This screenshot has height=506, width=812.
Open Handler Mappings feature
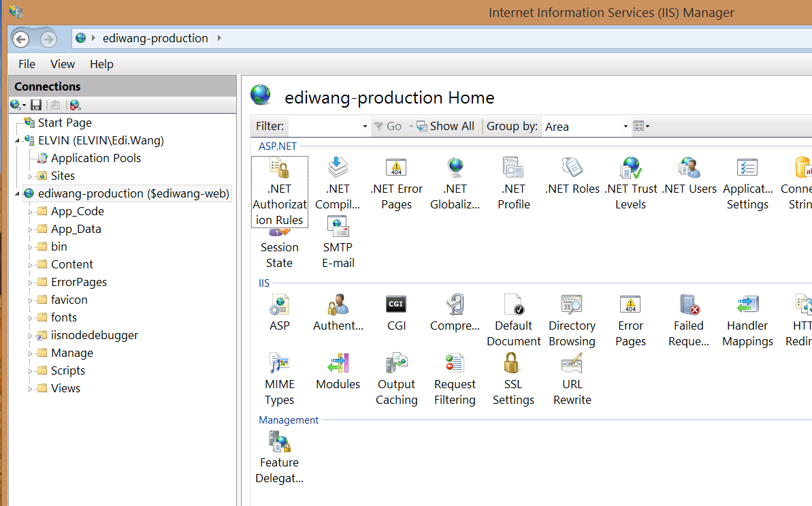[748, 321]
